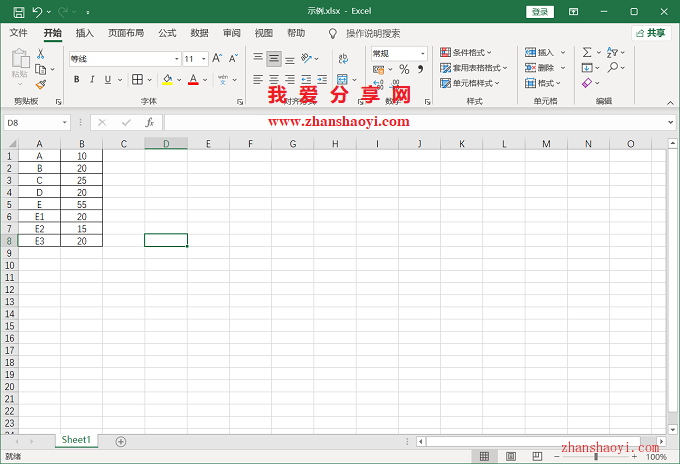Click the 登录 sign-in button
The height and width of the screenshot is (464, 680).
540,12
